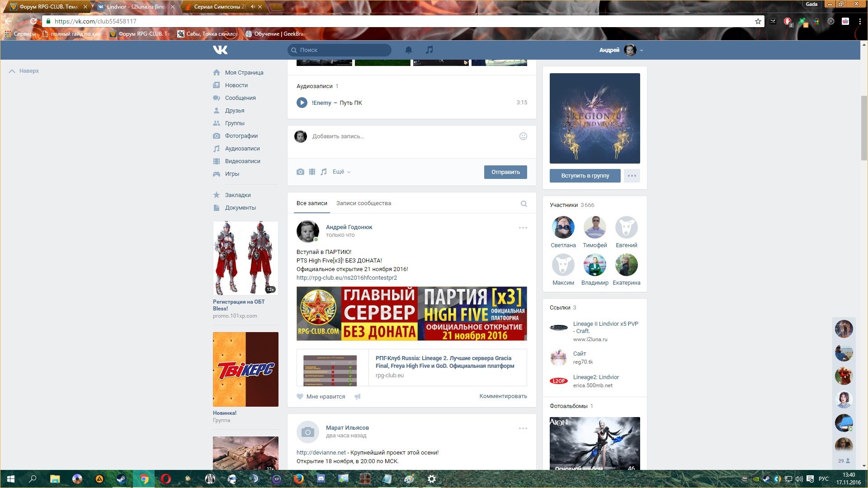Image resolution: width=868 pixels, height=488 pixels.
Task: Open the Region70 Lindvior group avatar
Action: click(x=594, y=118)
